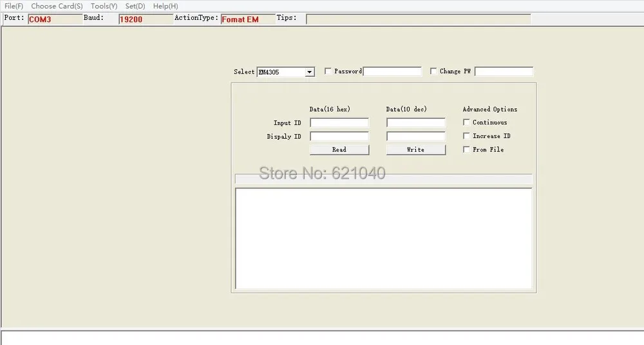The width and height of the screenshot is (644, 345).
Task: Click the Advanced Options label
Action: point(490,110)
